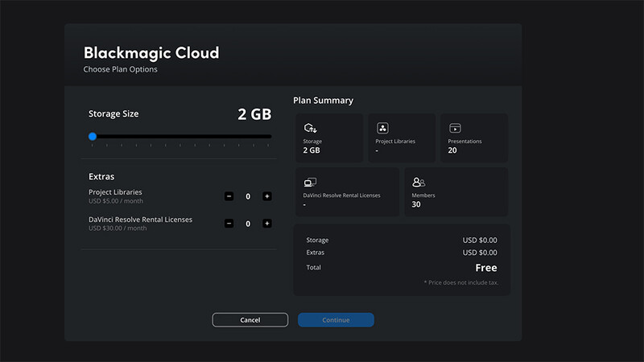644x362 pixels.
Task: Click the large 2 GB storage value
Action: coord(254,114)
